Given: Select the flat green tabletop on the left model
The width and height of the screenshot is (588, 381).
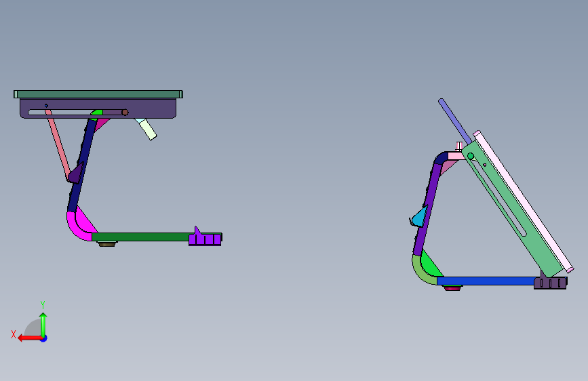Looking at the screenshot, I should coord(98,94).
